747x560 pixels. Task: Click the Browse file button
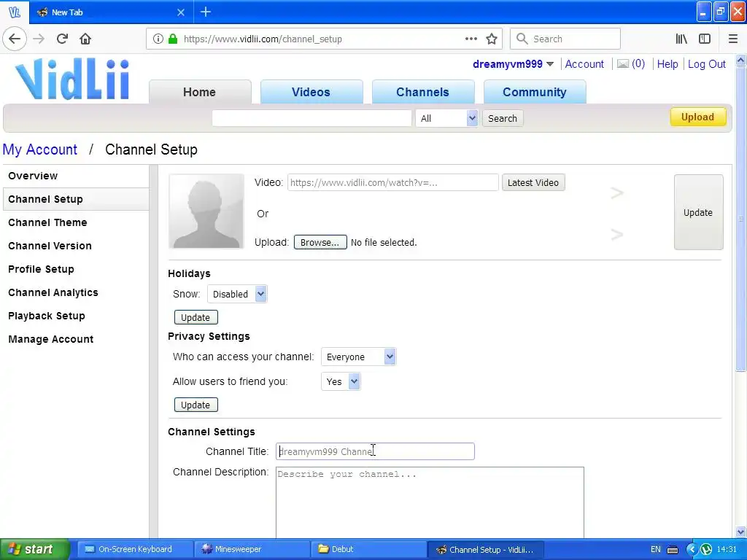click(x=320, y=242)
